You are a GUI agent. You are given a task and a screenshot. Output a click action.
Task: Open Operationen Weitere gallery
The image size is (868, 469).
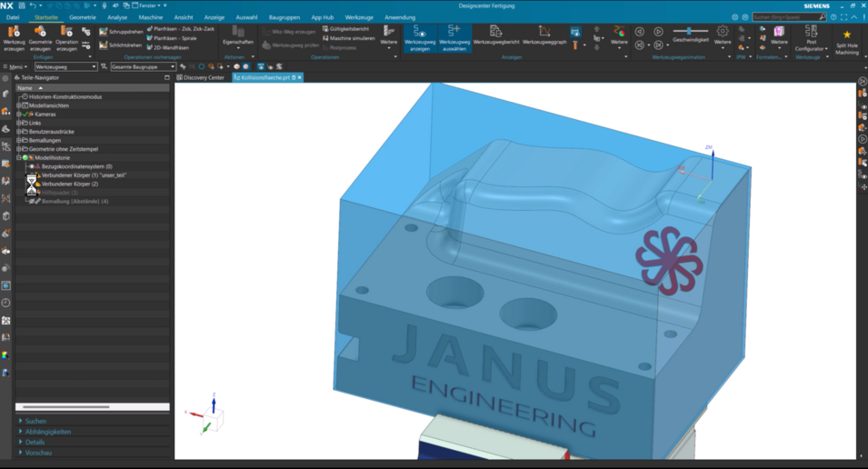point(389,37)
